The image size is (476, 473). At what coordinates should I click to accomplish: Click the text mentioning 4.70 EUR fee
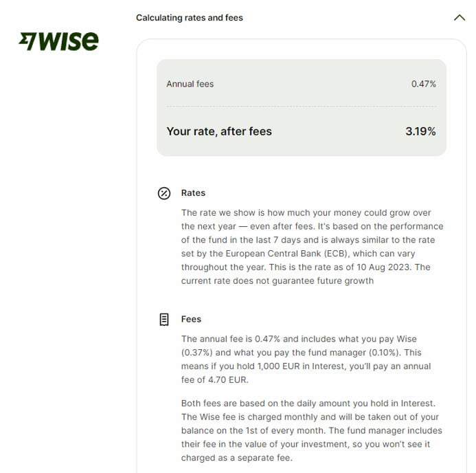[214, 379]
